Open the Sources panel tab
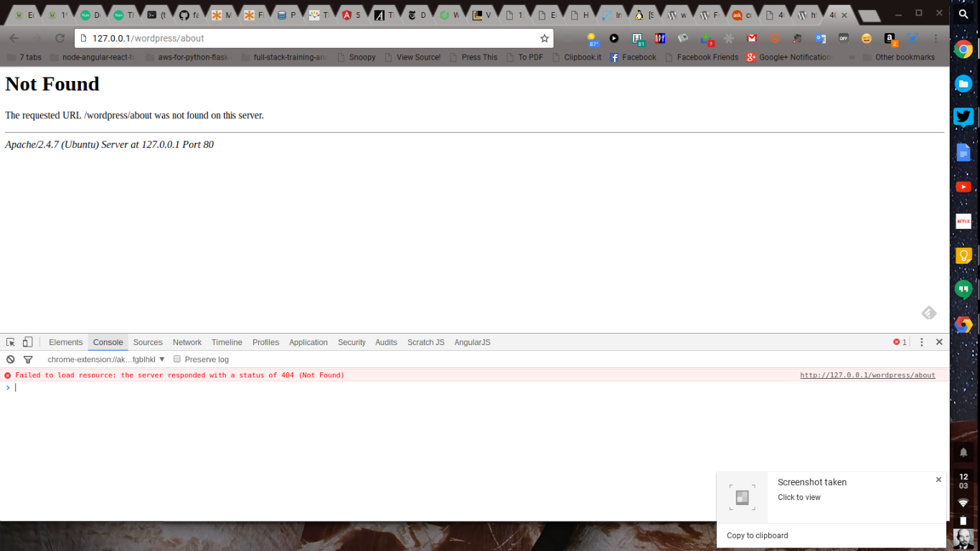The image size is (980, 551). pyautogui.click(x=148, y=342)
